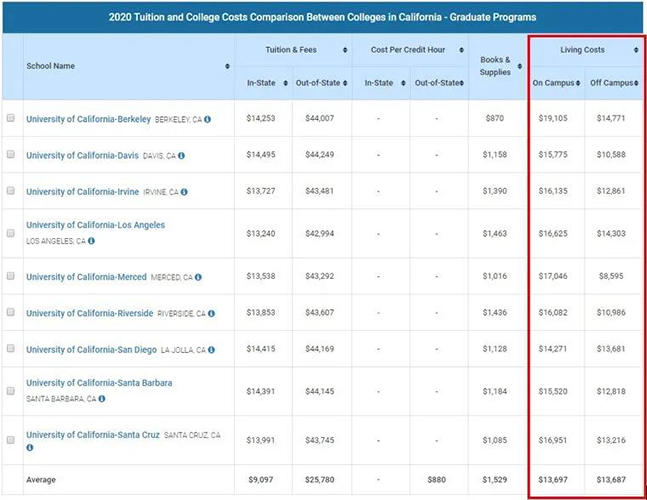This screenshot has width=647, height=500.
Task: Click San Diego out-of-state tuition $44,169
Action: point(320,349)
